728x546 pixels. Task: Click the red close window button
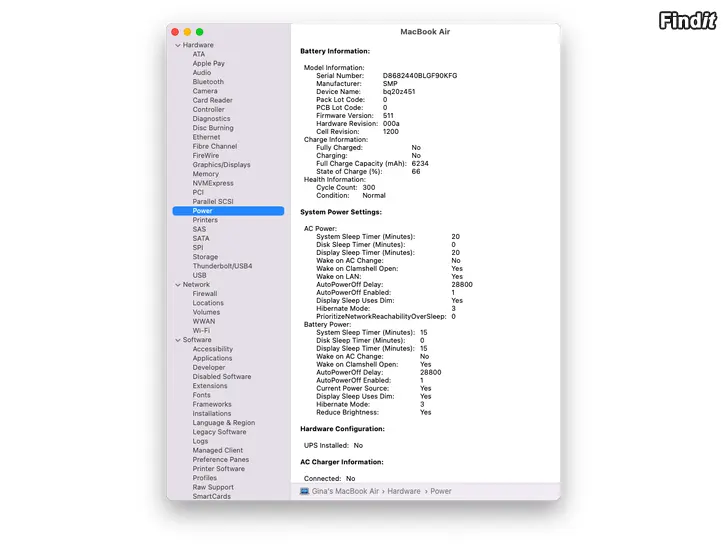[x=175, y=32]
